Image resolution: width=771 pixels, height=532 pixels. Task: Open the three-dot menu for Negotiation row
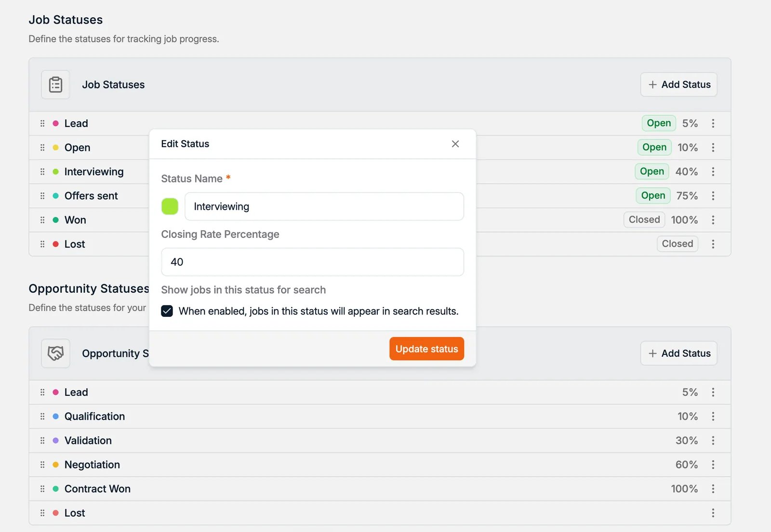pos(713,465)
